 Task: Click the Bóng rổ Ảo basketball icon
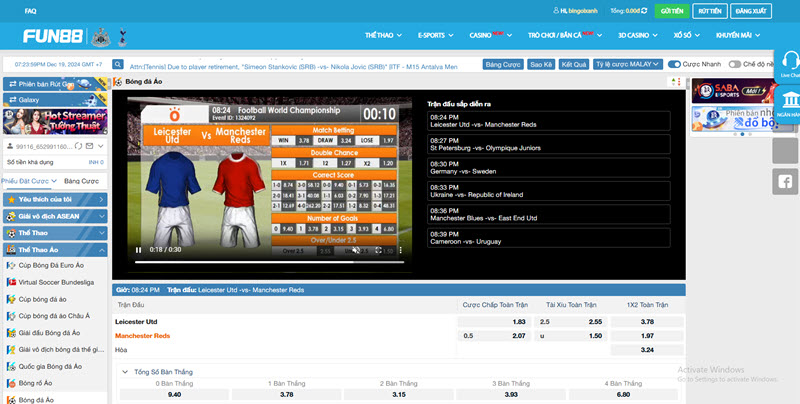(x=11, y=383)
